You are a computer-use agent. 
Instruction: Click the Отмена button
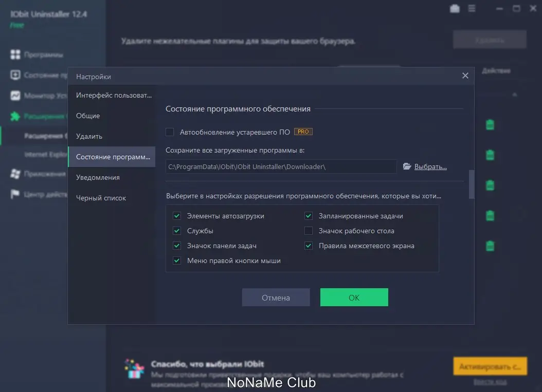276,297
